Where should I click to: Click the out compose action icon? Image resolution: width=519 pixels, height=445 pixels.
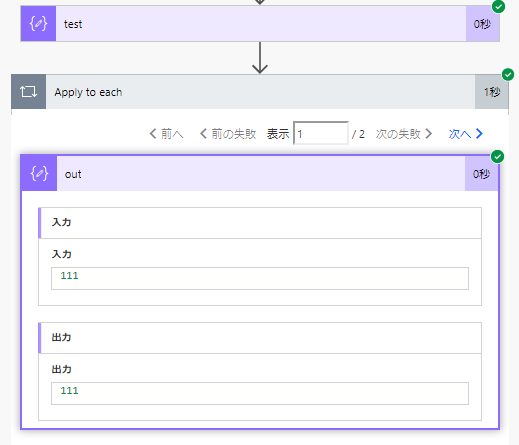39,173
